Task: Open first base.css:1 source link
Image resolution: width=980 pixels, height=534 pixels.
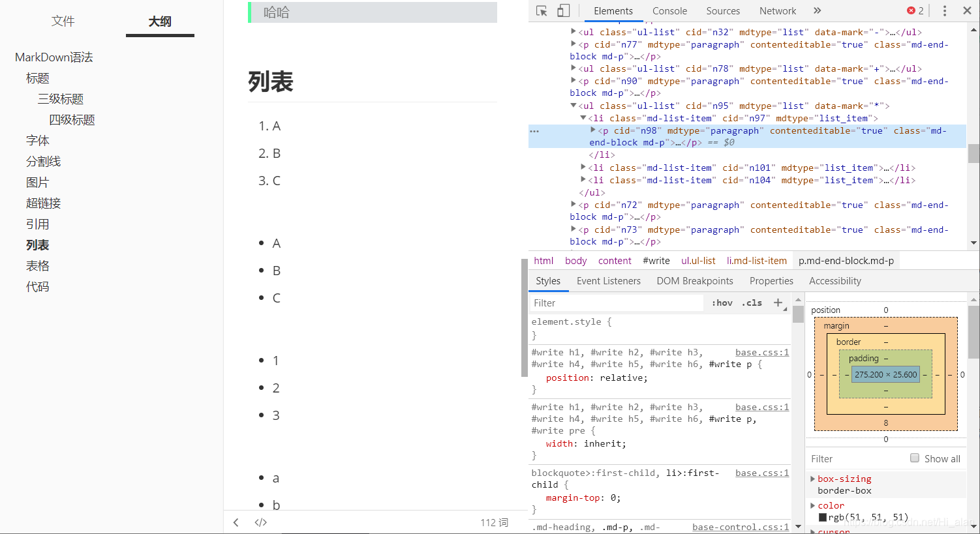Action: (x=762, y=352)
